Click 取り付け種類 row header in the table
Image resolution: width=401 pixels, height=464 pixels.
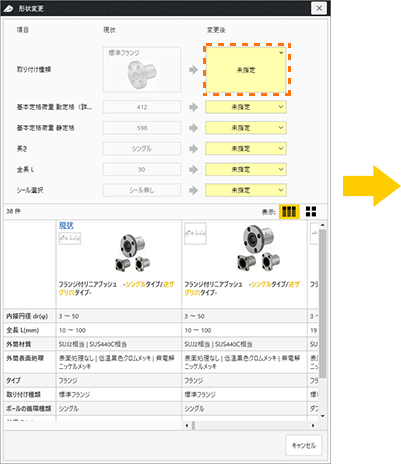pyautogui.click(x=30, y=394)
